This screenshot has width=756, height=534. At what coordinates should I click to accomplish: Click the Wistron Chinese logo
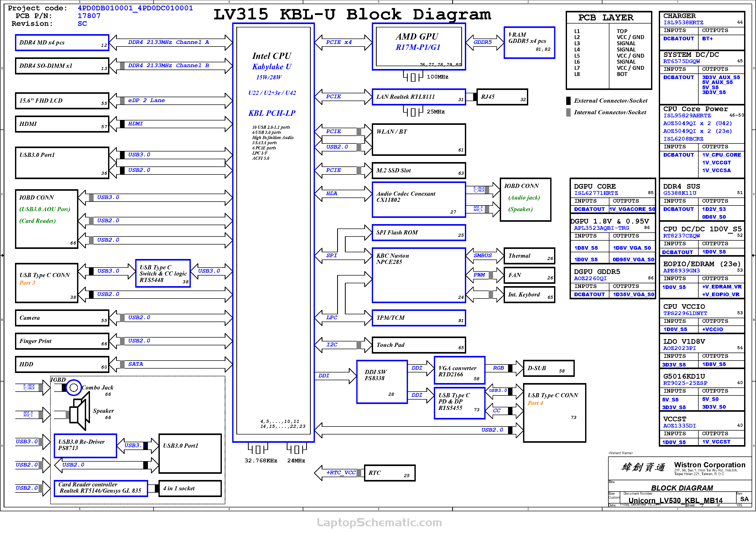point(643,467)
